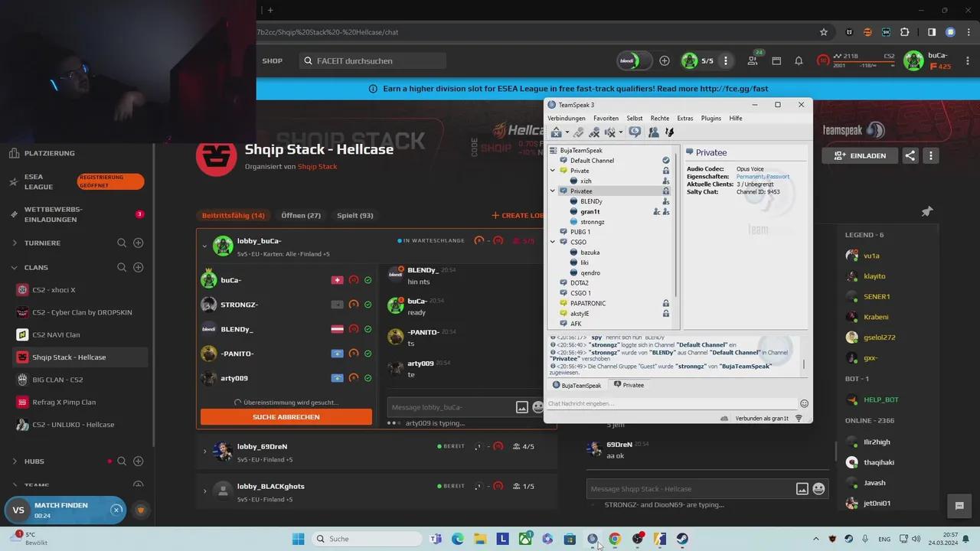980x551 pixels.
Task: Cancel match finding with X button
Action: click(116, 510)
